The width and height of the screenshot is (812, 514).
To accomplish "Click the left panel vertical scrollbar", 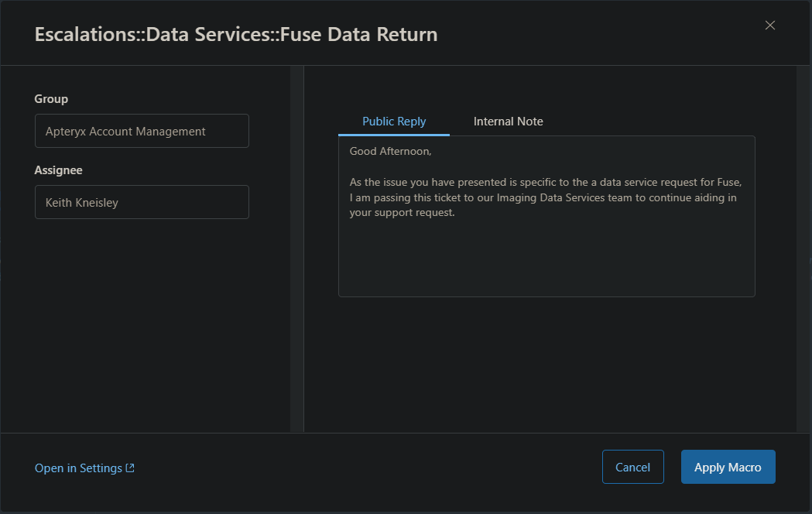I will pos(296,248).
